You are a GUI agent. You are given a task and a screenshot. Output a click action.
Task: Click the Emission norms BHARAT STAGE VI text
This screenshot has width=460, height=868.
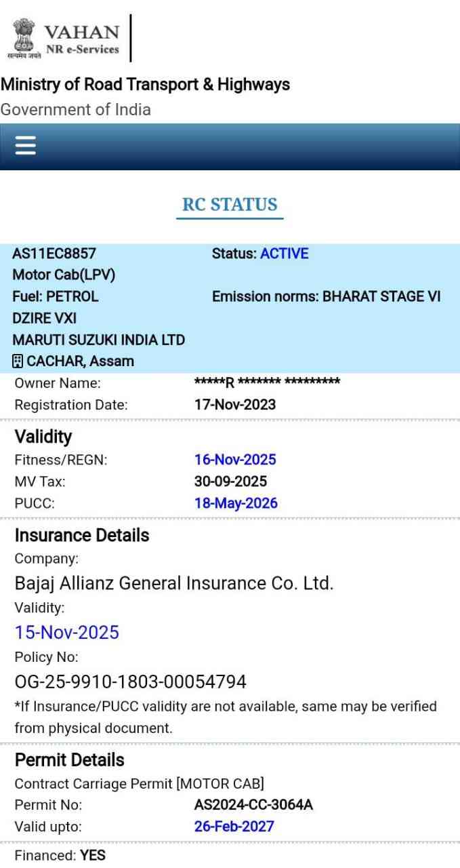tap(326, 296)
